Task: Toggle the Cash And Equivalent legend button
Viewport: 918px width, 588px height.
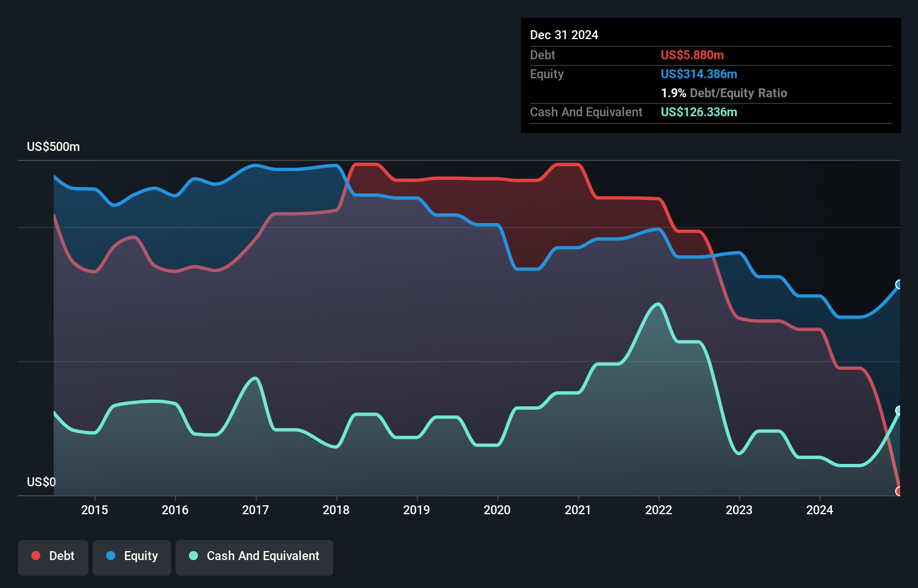Action: click(254, 557)
